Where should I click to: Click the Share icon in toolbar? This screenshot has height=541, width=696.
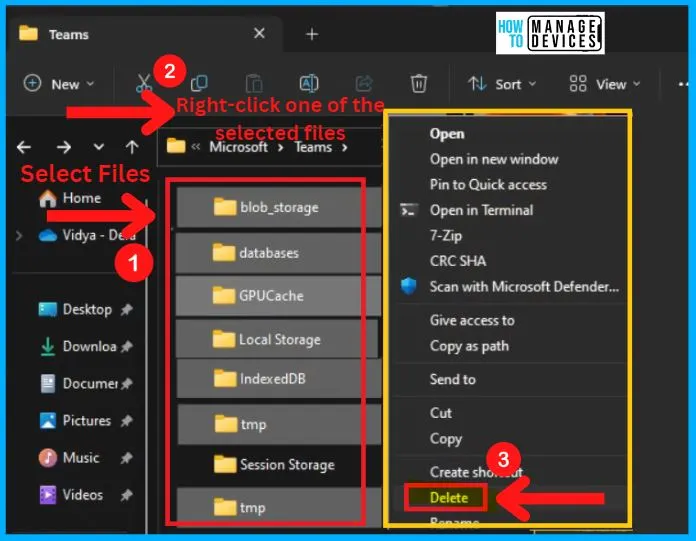click(x=364, y=84)
